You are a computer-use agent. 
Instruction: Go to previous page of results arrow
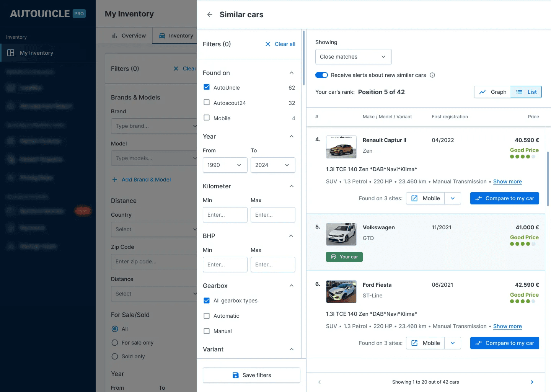point(320,382)
